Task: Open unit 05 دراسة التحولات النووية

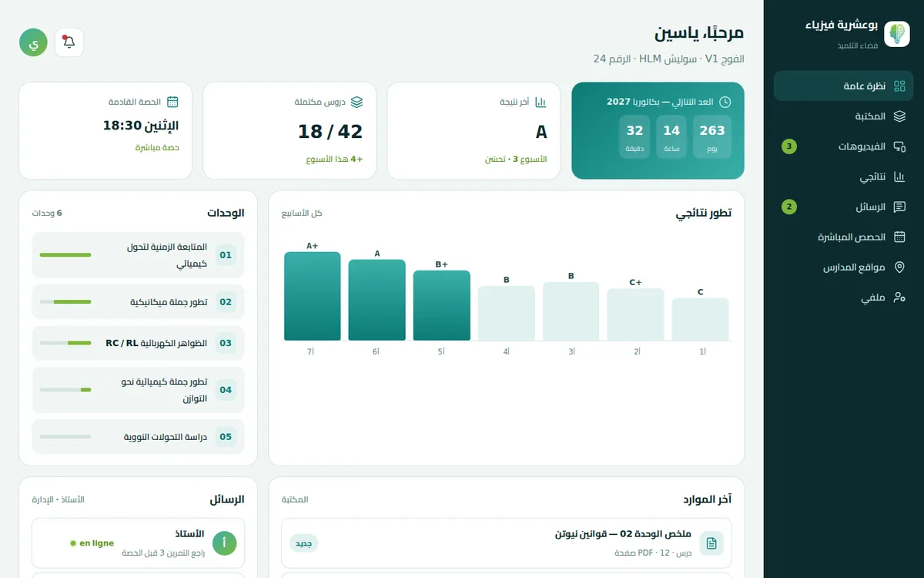Action: coord(138,437)
